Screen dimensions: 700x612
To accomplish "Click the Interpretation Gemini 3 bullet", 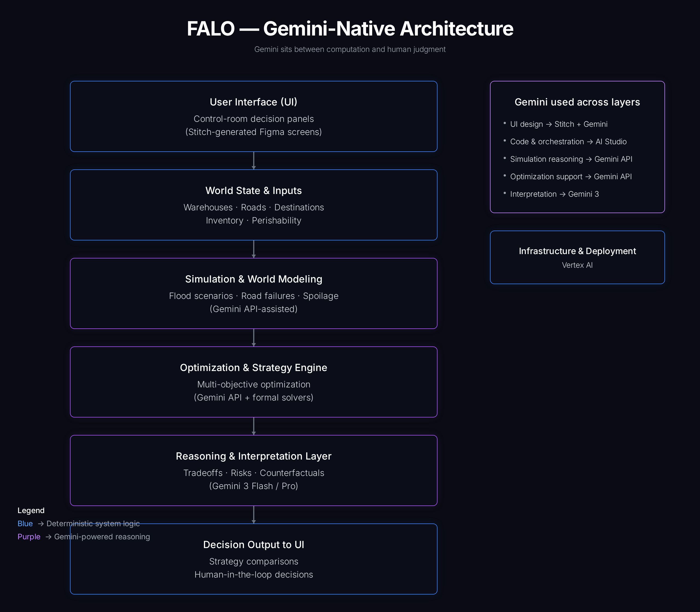I will click(x=554, y=194).
